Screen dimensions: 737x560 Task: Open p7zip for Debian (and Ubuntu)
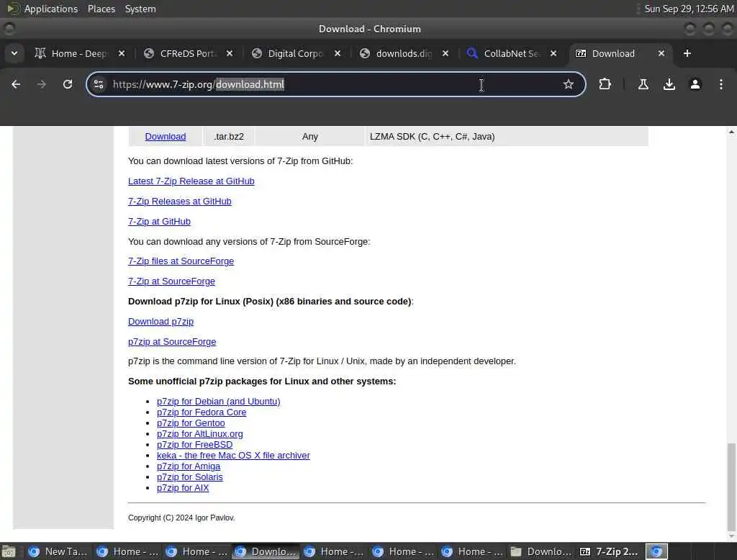219,402
